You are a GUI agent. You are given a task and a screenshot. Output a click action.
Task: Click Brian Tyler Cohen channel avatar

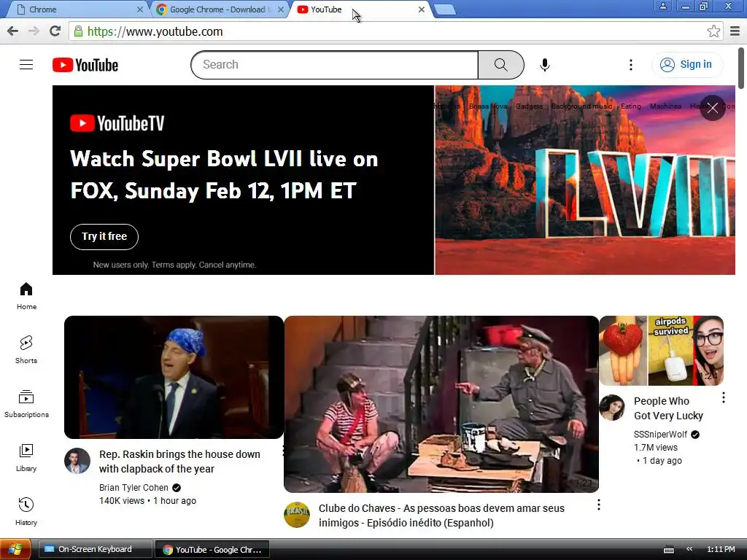(77, 461)
